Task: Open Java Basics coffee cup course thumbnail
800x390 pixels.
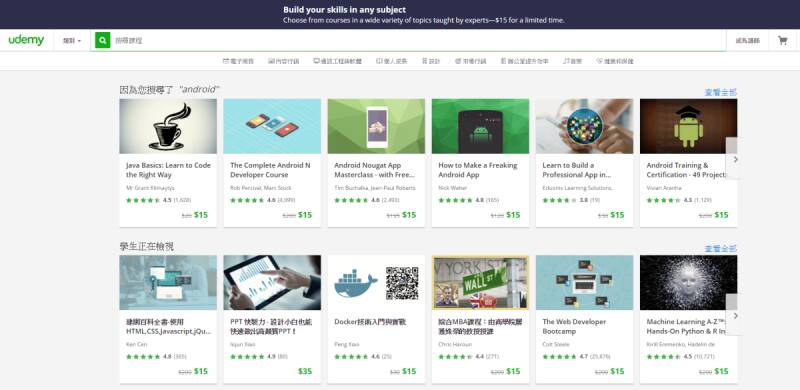Action: tap(168, 126)
